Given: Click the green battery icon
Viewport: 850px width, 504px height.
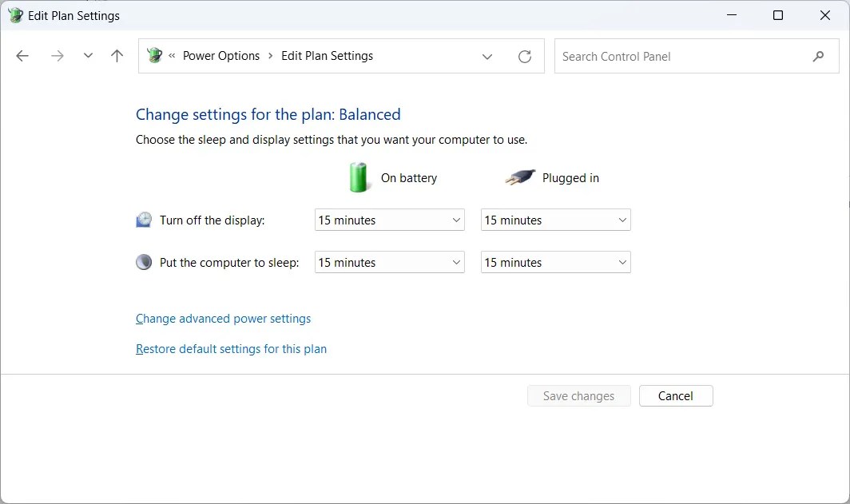Looking at the screenshot, I should [x=357, y=177].
